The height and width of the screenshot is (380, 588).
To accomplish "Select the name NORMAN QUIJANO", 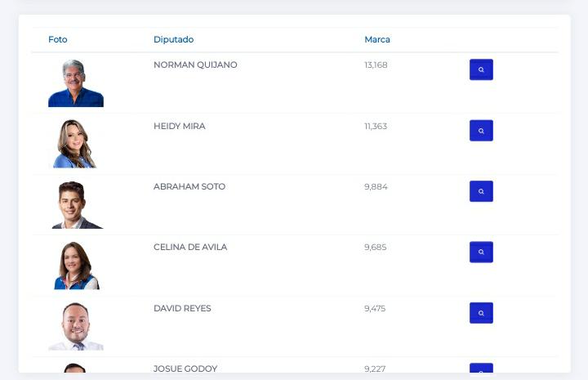I will pyautogui.click(x=195, y=65).
